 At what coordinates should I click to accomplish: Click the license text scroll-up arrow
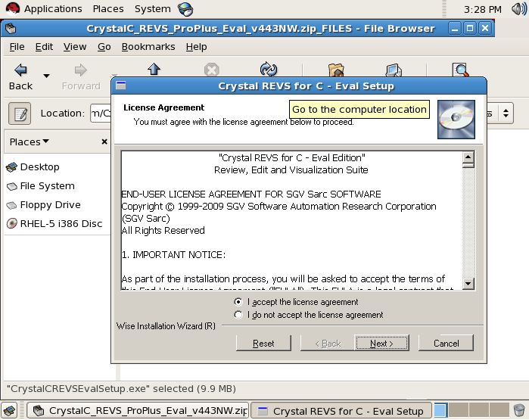click(468, 157)
